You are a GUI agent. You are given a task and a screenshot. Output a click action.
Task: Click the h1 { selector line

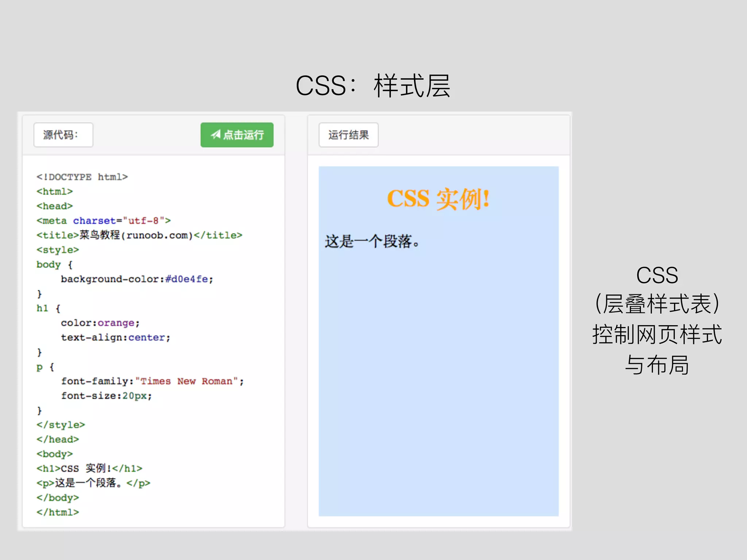[48, 308]
